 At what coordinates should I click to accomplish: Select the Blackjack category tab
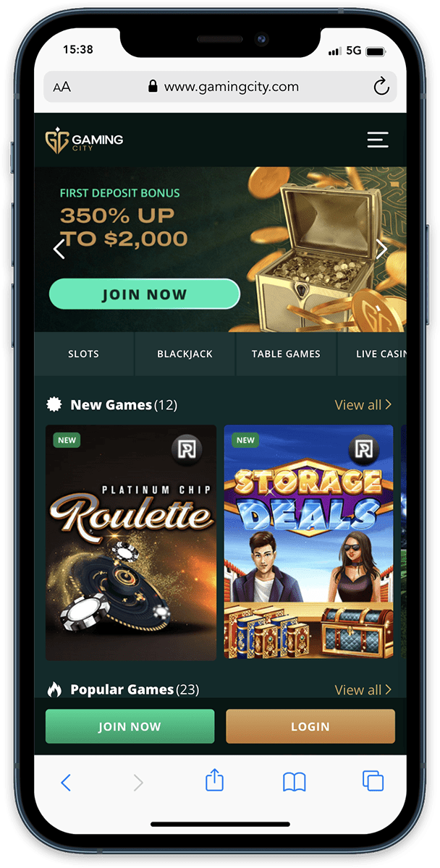(185, 354)
